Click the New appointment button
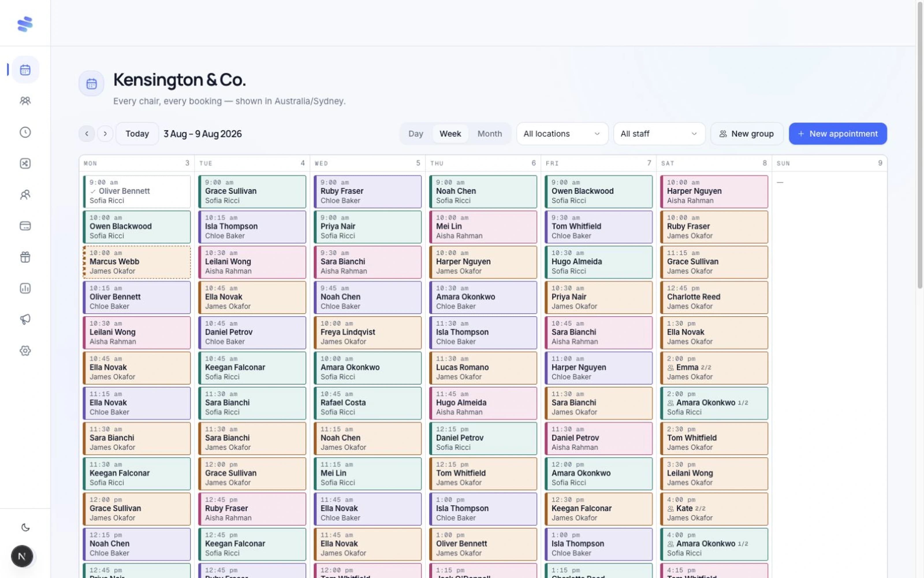 pos(838,134)
